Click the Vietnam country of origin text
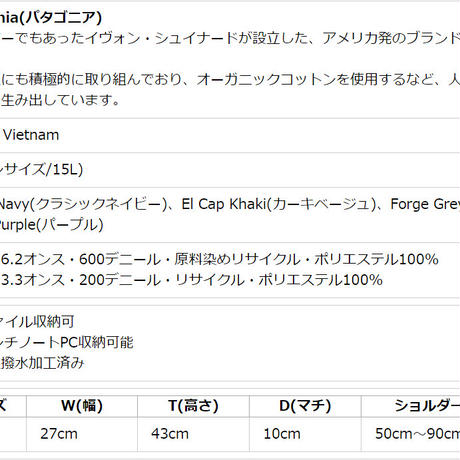 click(31, 135)
